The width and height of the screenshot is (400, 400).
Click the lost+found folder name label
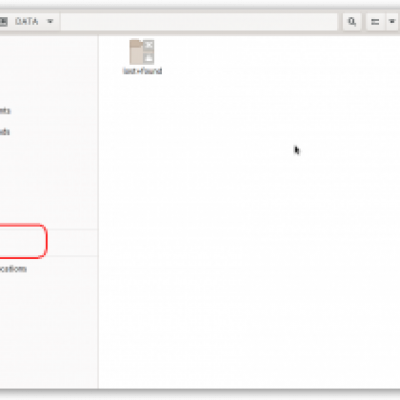tap(142, 71)
